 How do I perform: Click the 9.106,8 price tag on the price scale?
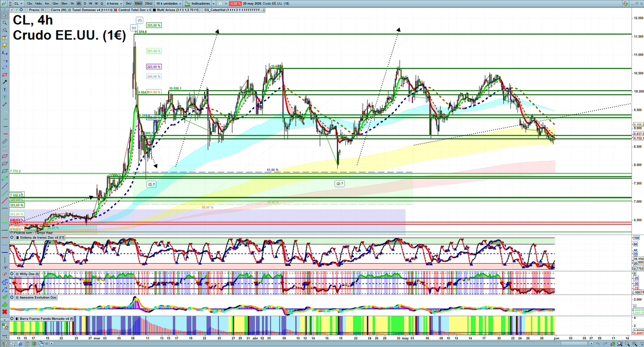coord(639,125)
